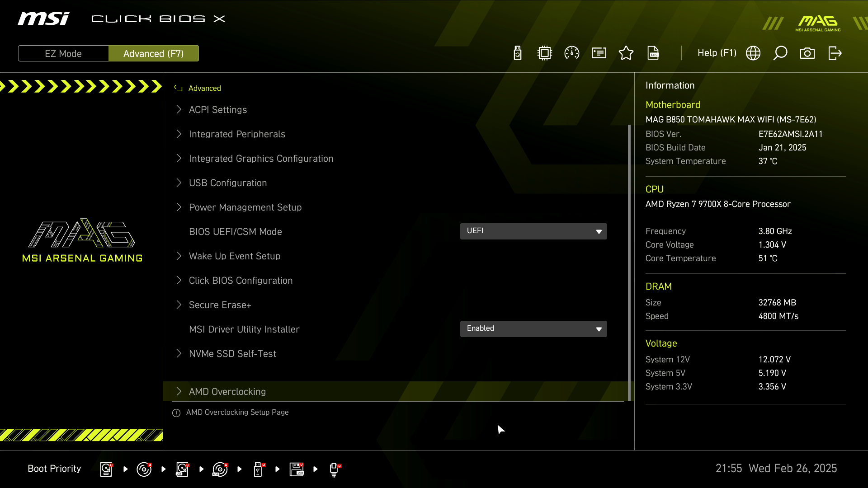
Task: Expand Integrated Graphics Configuration
Action: coord(261,159)
